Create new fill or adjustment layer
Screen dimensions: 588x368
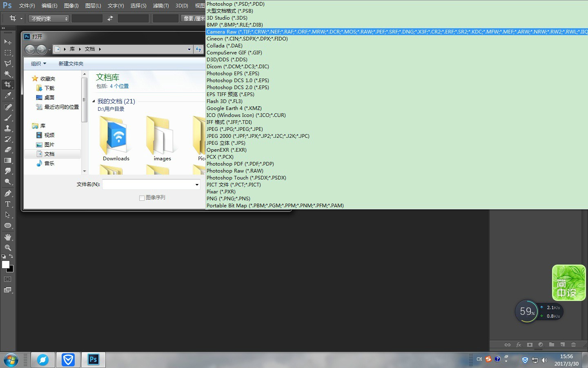[x=541, y=345]
